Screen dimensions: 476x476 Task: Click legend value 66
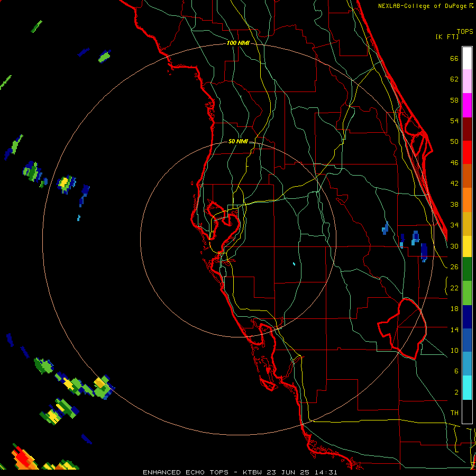click(454, 58)
